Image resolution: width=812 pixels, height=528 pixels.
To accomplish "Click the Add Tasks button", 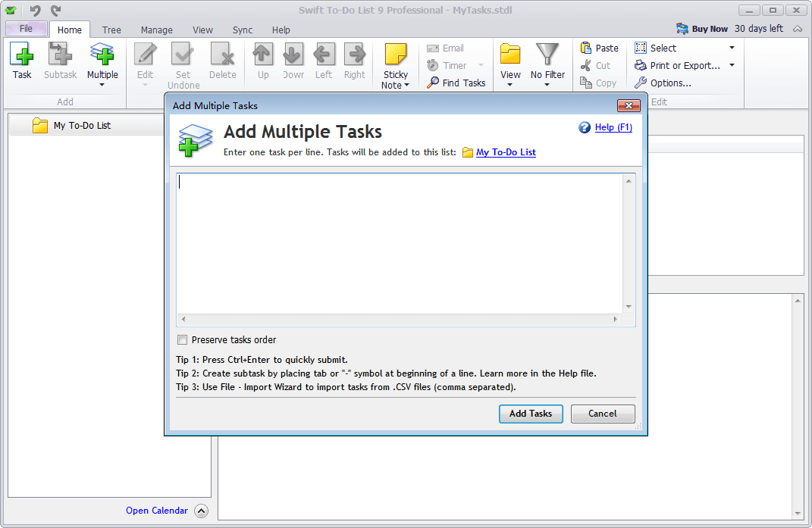I will pos(531,414).
